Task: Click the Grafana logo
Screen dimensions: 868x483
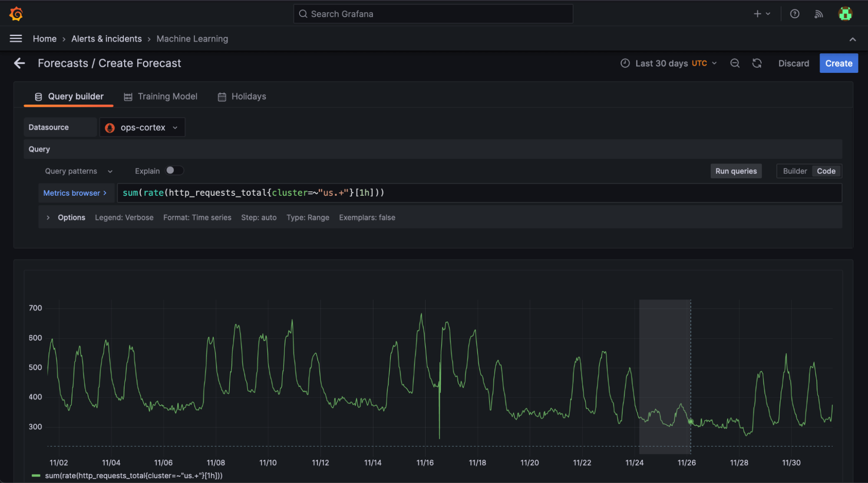Action: [16, 13]
